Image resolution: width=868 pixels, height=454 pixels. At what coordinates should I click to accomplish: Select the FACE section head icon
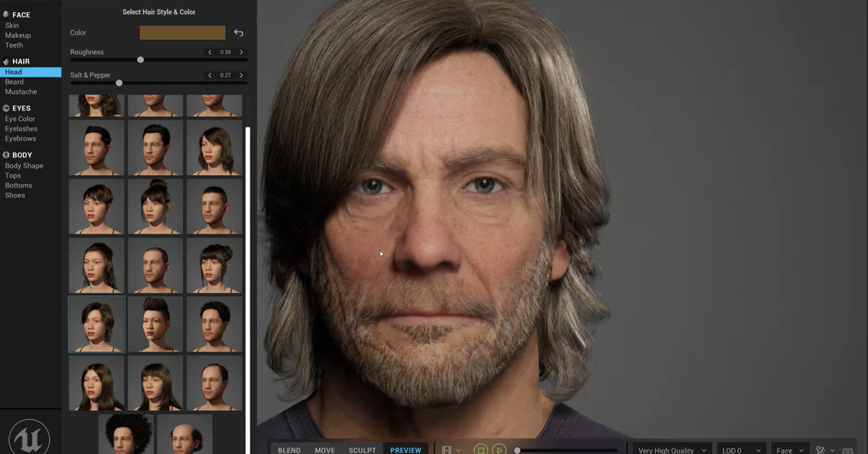[x=7, y=14]
